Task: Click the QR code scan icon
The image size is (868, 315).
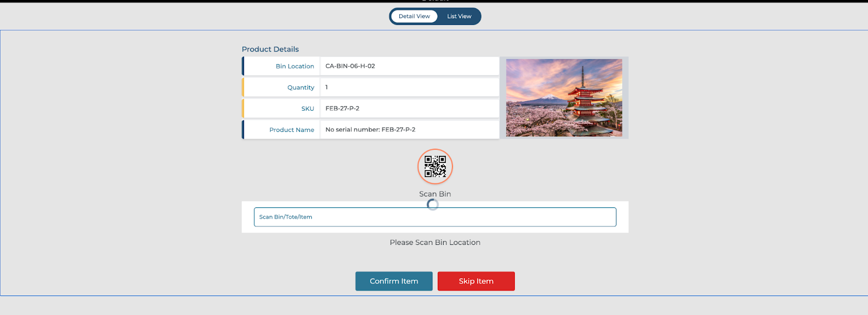Action: tap(435, 166)
